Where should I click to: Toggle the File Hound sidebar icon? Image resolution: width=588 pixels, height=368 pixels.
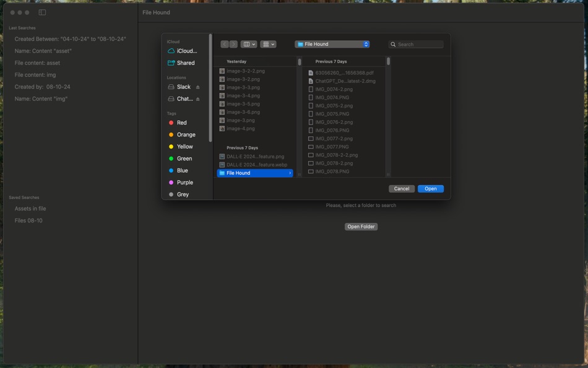point(41,12)
